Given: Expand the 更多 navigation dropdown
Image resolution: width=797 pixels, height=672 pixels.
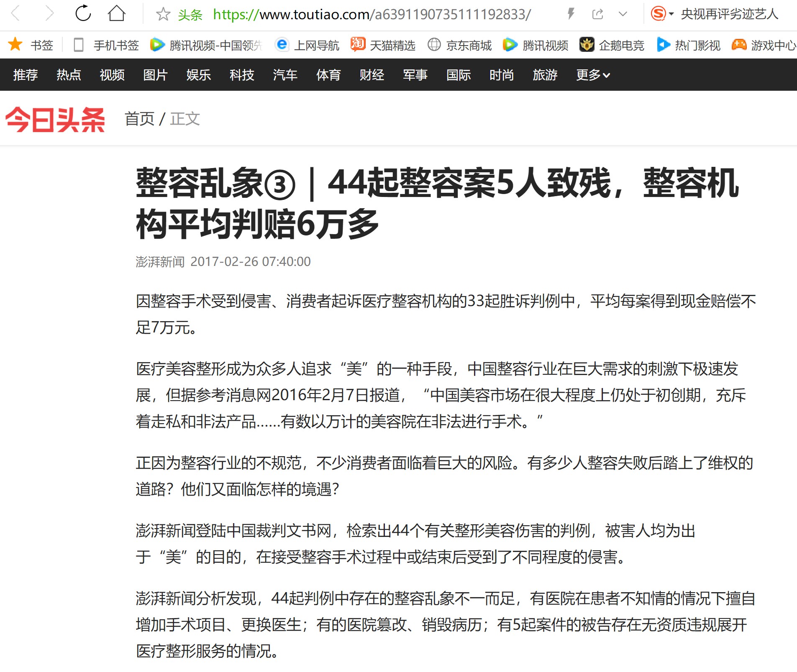Looking at the screenshot, I should pyautogui.click(x=593, y=75).
